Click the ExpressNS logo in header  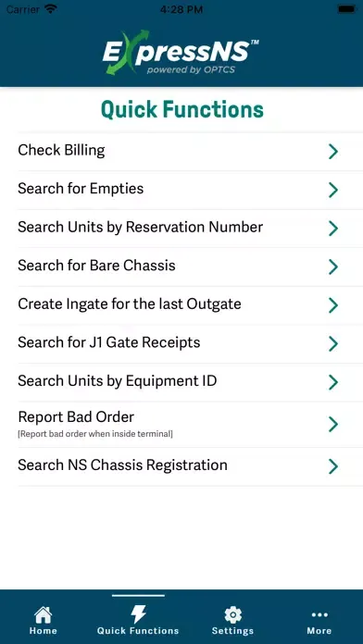(181, 52)
